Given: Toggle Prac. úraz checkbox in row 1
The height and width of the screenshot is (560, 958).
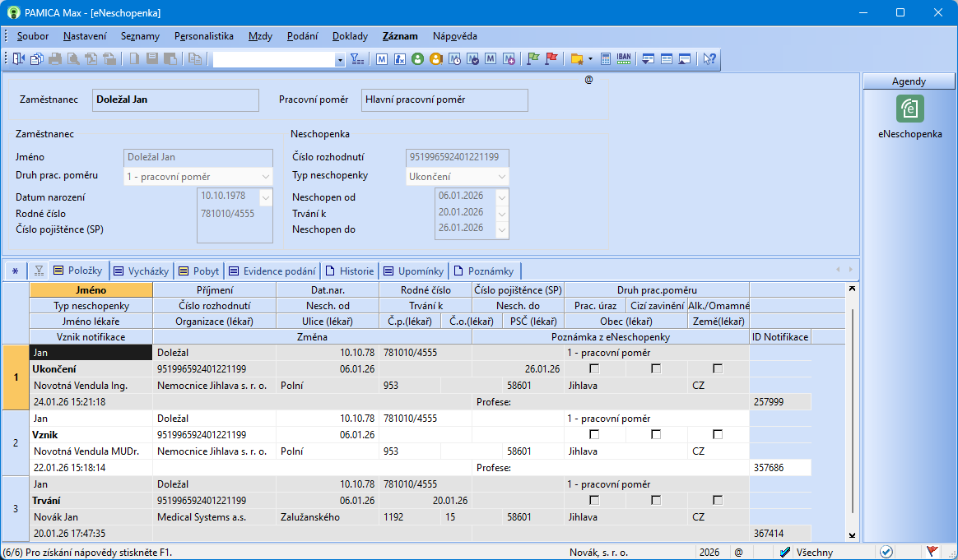Looking at the screenshot, I should [594, 368].
